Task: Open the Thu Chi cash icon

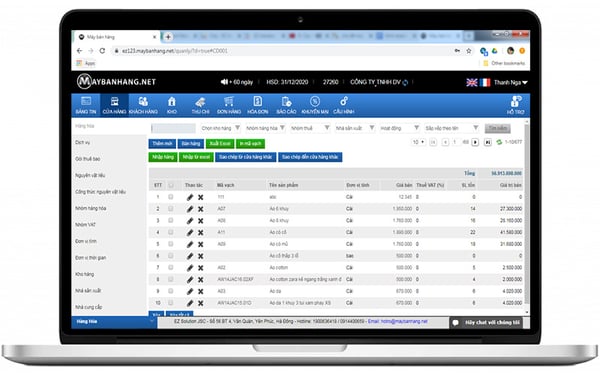Action: [200, 102]
